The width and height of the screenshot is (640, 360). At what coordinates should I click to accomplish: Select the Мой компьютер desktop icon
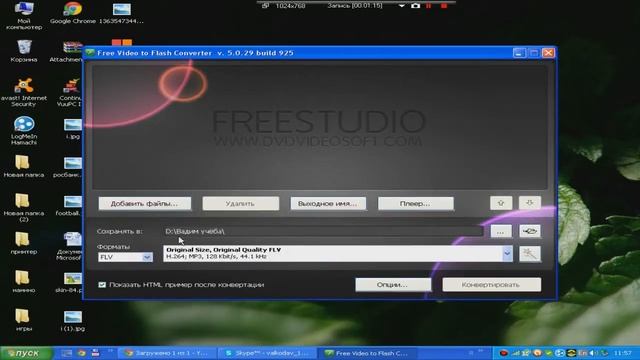pos(24,16)
